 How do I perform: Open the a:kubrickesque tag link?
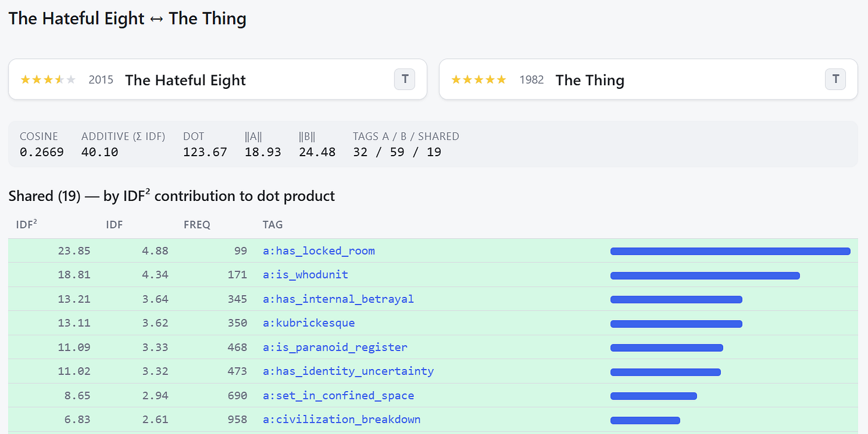(x=309, y=323)
